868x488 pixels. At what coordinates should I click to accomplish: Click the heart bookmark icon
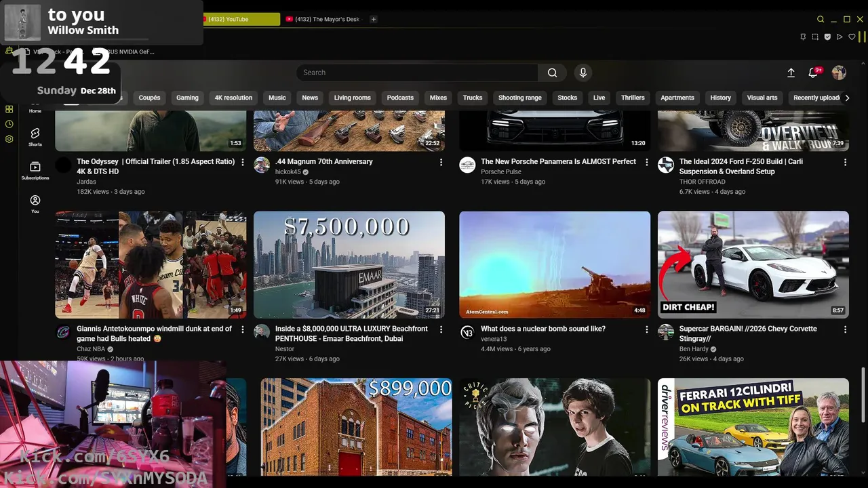point(852,37)
